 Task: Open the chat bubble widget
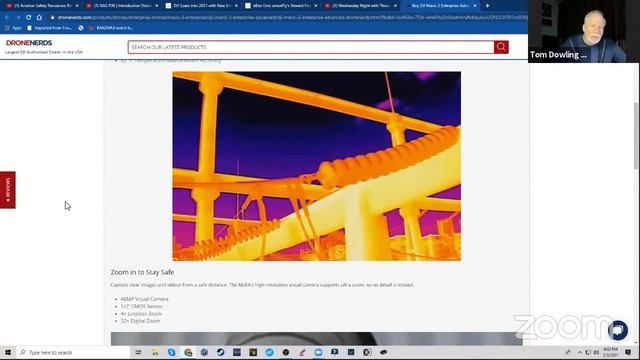pyautogui.click(x=618, y=330)
